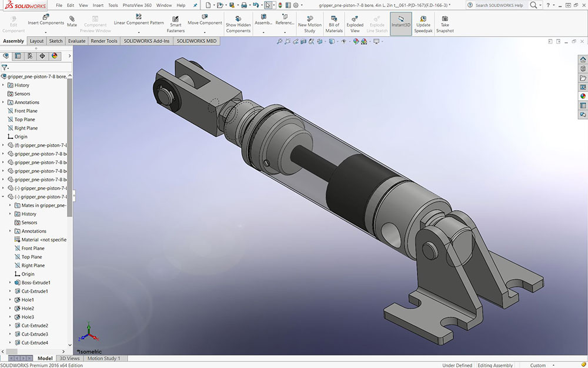Select Cut-Extrude2 in the feature tree
This screenshot has height=368, width=588.
tap(35, 326)
